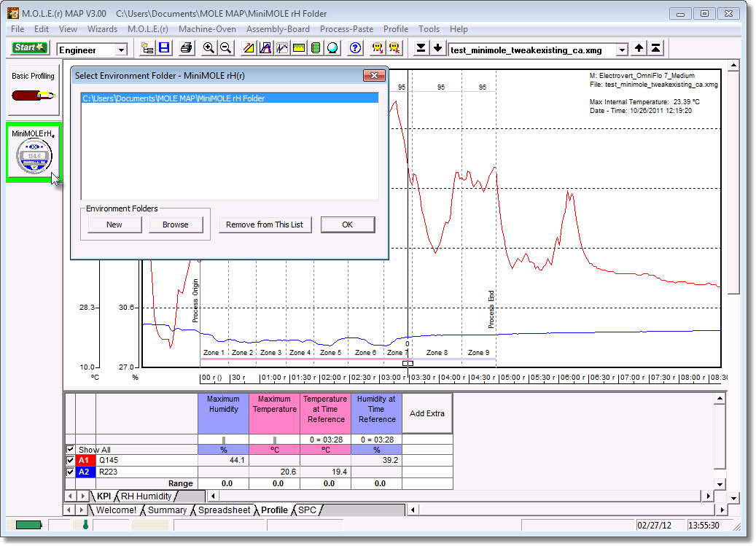756x546 pixels.
Task: Click the Zoom In magnifier icon
Action: (209, 48)
